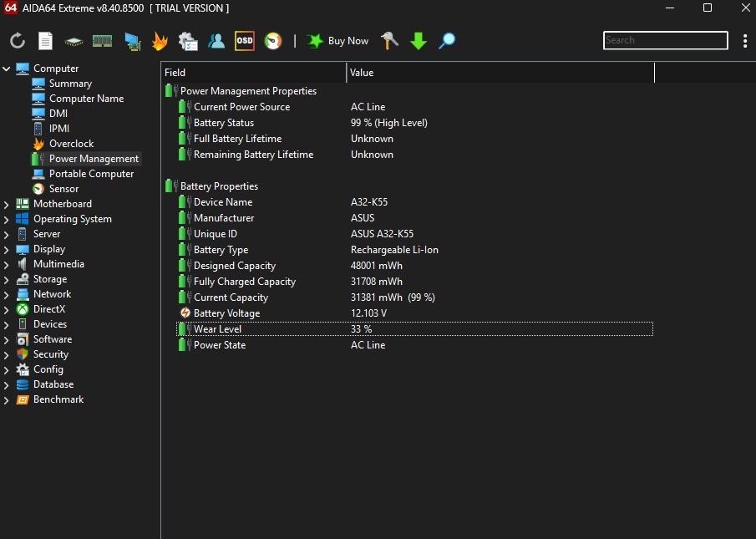
Task: Select the Current Capacity row
Action: 414,297
